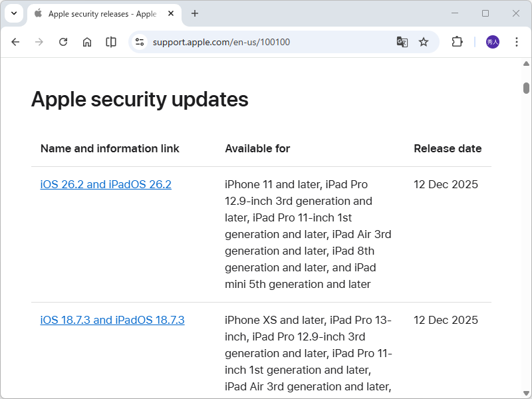Open the side panel icon
The width and height of the screenshot is (532, 399).
pyautogui.click(x=111, y=42)
